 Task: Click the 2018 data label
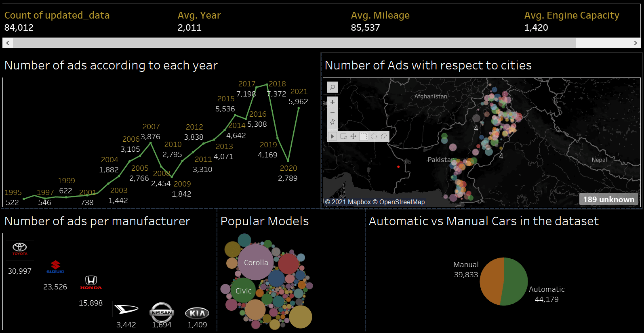277,84
